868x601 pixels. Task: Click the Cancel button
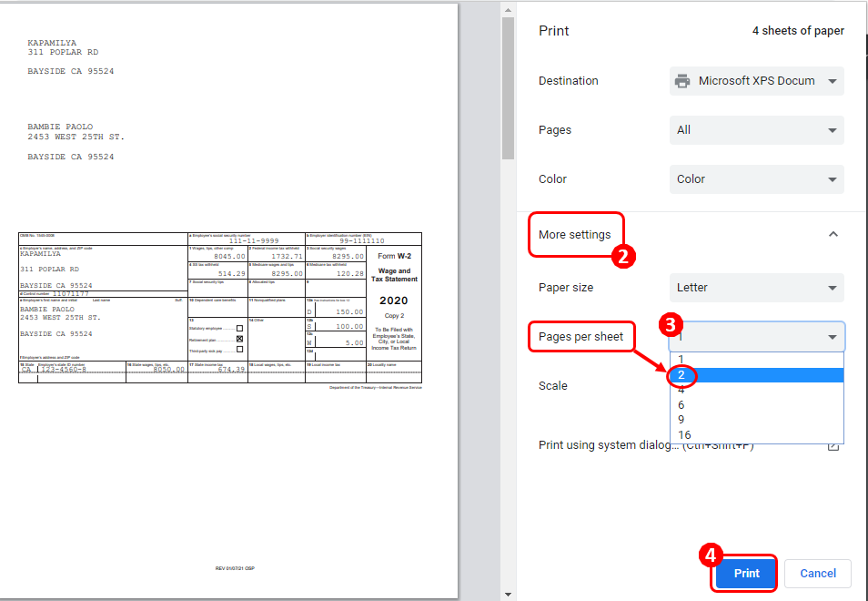[818, 574]
